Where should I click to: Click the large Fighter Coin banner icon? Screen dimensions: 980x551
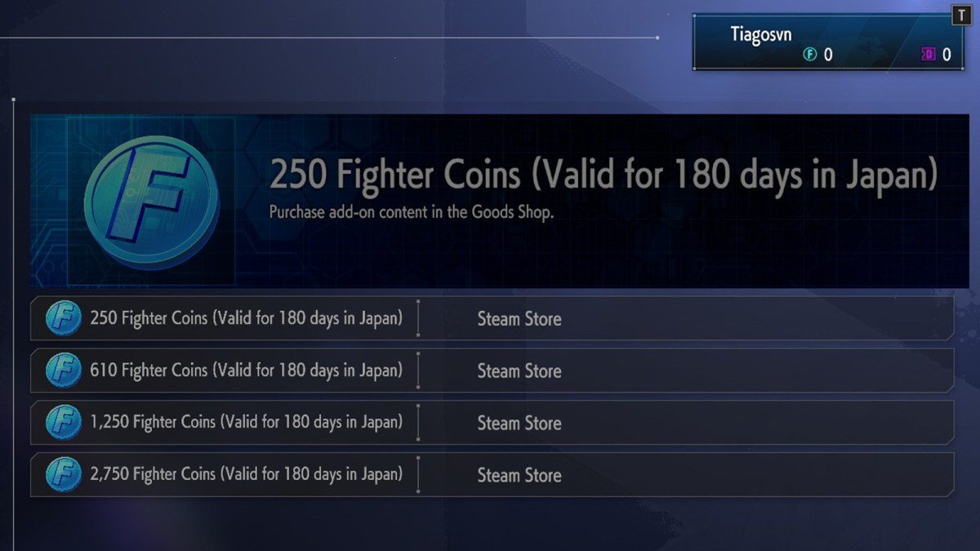151,201
